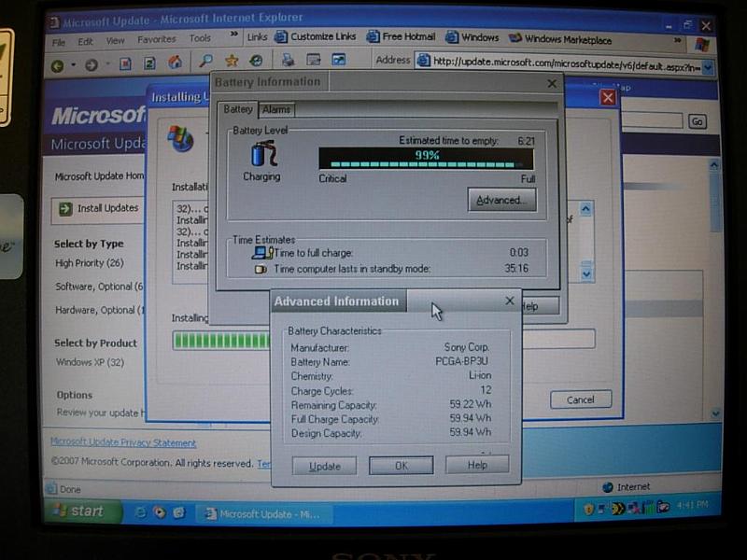Click the Start button
Image resolution: width=747 pixels, height=560 pixels.
pos(83,511)
